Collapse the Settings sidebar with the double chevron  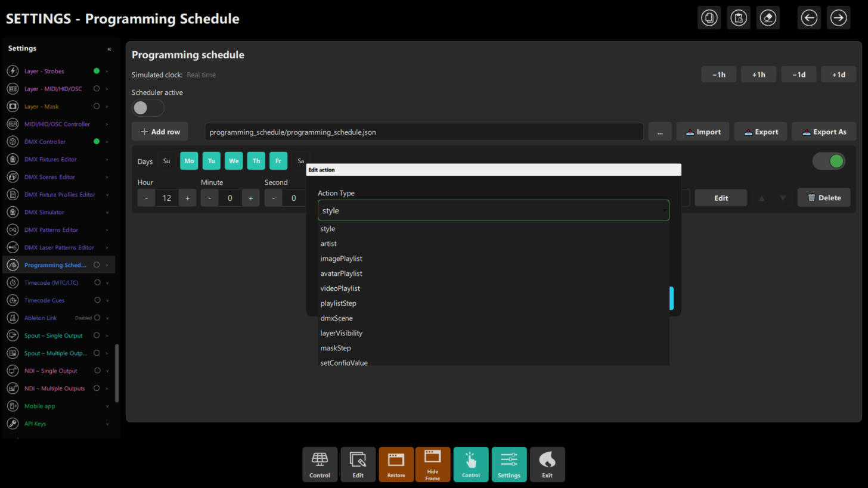tap(109, 49)
